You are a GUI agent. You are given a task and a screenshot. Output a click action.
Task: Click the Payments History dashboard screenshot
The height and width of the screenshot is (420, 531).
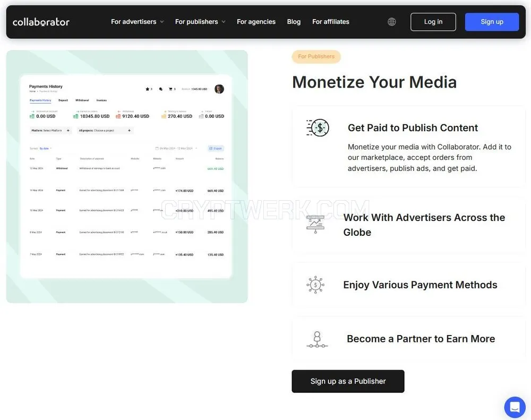127,176
